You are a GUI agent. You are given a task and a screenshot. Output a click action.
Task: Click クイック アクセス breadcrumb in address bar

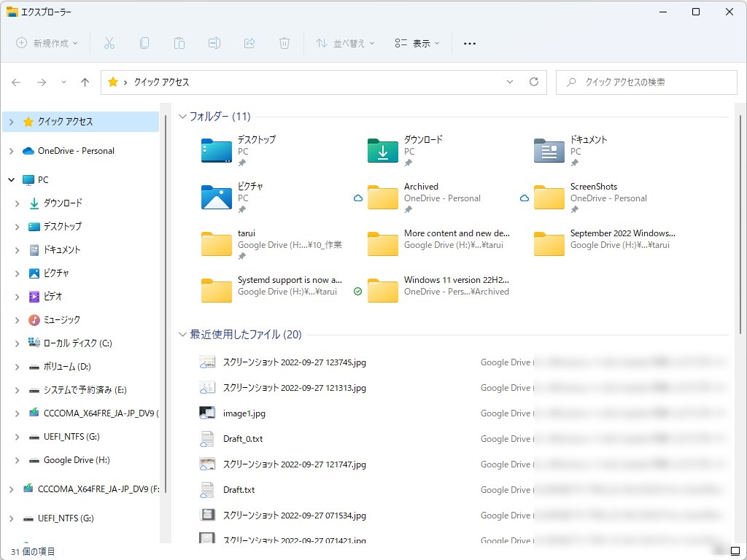coord(161,82)
